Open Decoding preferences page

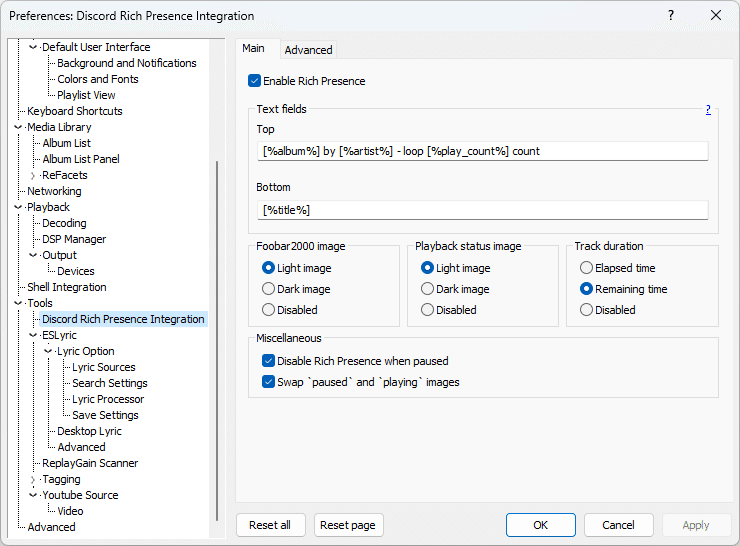click(64, 223)
